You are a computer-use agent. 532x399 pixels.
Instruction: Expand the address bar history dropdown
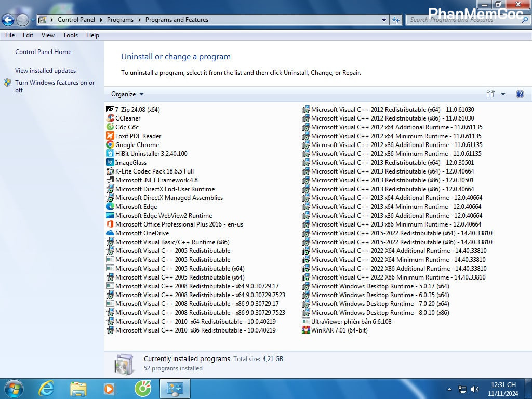[384, 20]
